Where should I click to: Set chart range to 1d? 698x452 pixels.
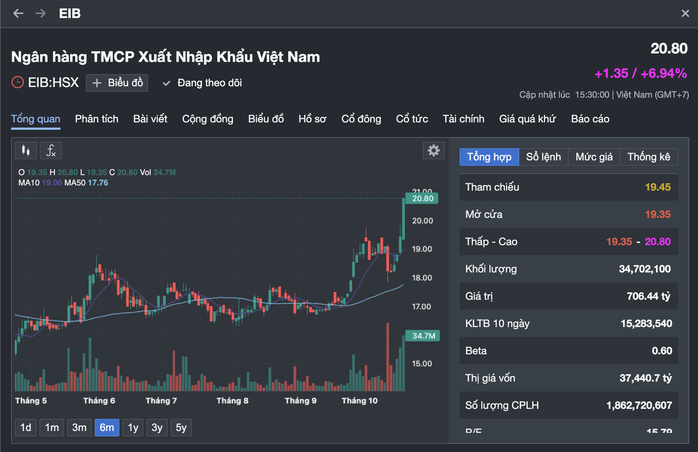coord(26,428)
